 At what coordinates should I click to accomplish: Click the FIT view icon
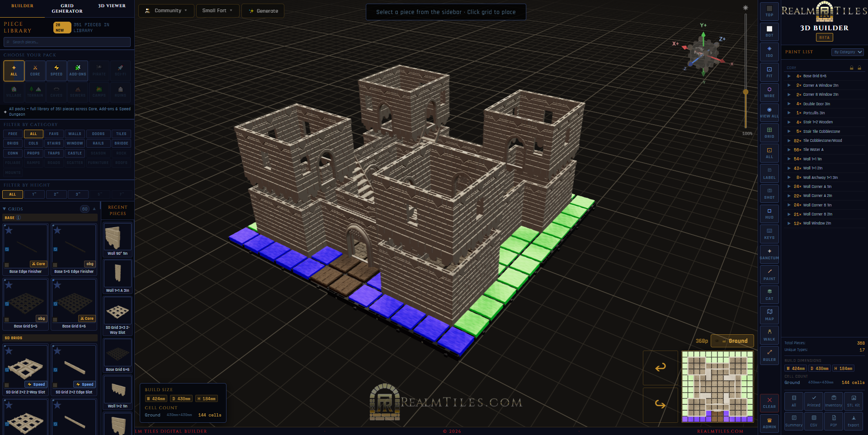[769, 72]
